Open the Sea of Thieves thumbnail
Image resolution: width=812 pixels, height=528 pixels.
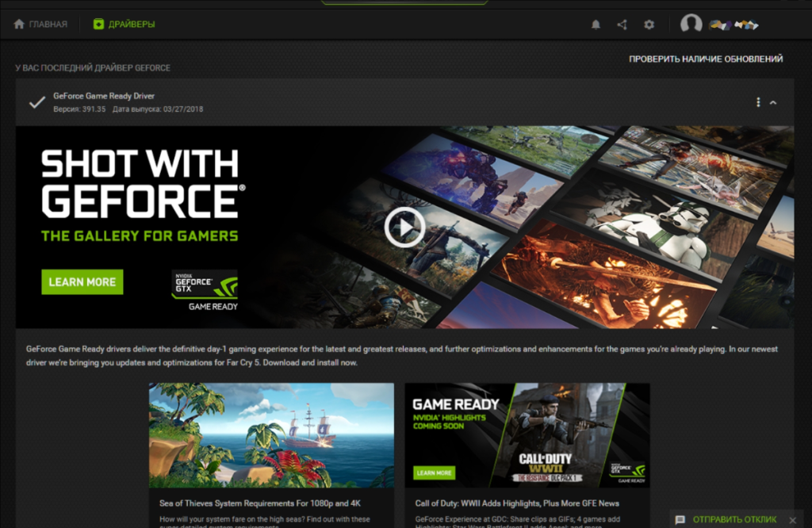[271, 434]
